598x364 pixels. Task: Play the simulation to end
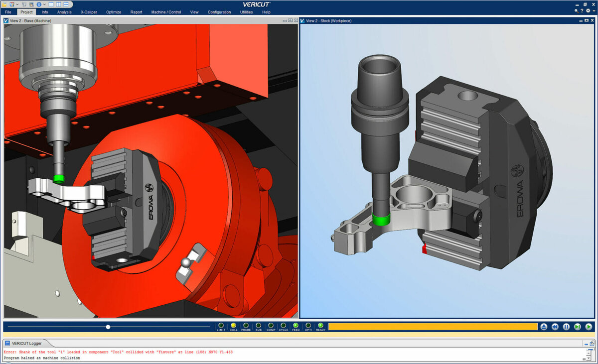[589, 327]
